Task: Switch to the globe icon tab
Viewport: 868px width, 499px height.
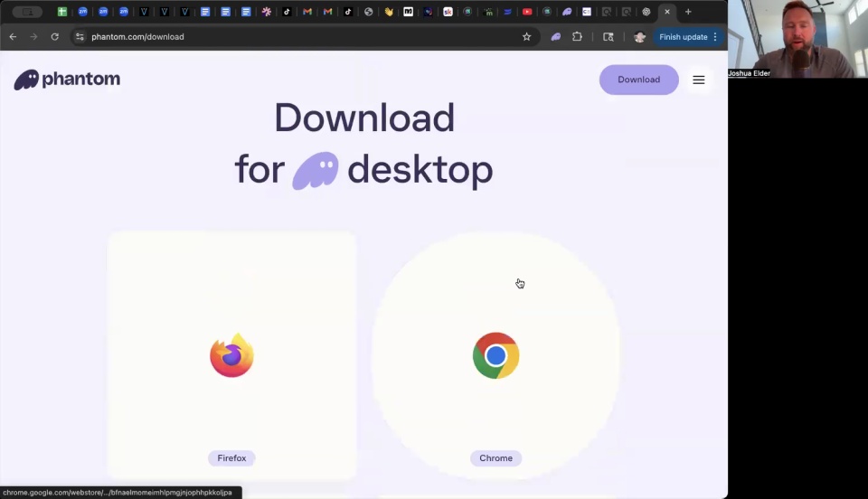Action: [x=368, y=12]
